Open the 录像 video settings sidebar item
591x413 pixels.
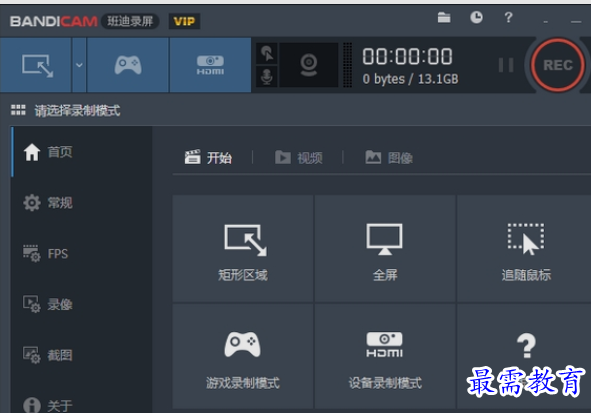(x=82, y=304)
